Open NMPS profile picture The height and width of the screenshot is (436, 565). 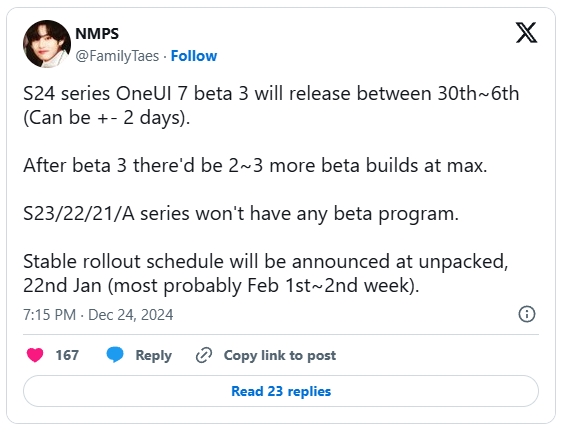[x=47, y=44]
